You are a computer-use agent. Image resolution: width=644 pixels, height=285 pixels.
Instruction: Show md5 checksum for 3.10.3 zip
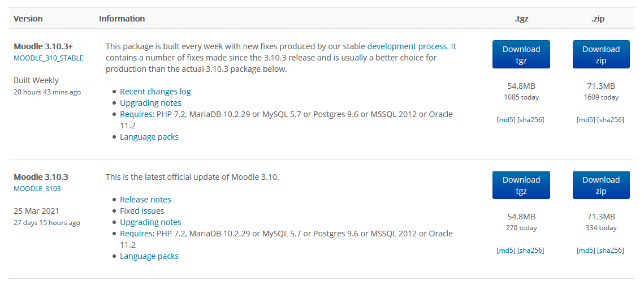pyautogui.click(x=586, y=250)
